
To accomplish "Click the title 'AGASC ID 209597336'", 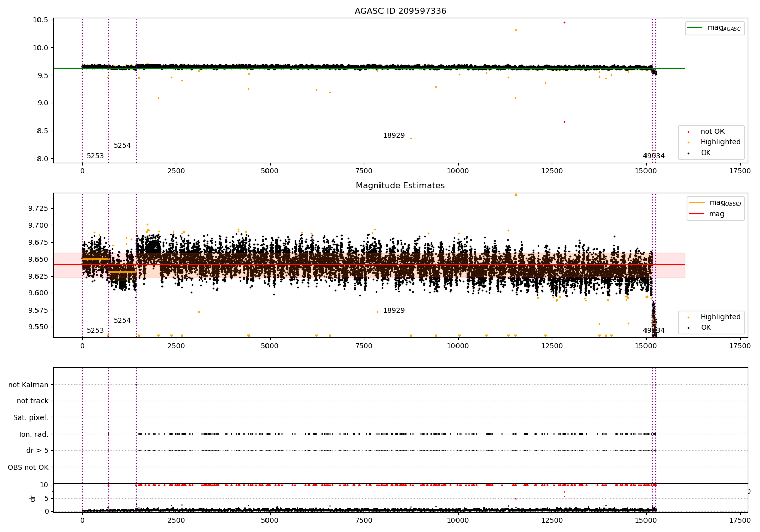I will [x=400, y=11].
